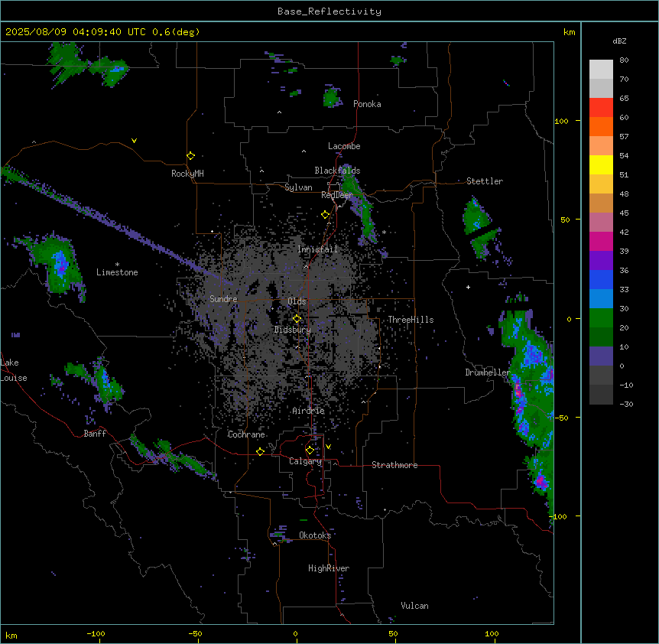Screen dimensions: 659x644
Task: Select the yellow diamond marker above Calgary label
Action: (310, 450)
